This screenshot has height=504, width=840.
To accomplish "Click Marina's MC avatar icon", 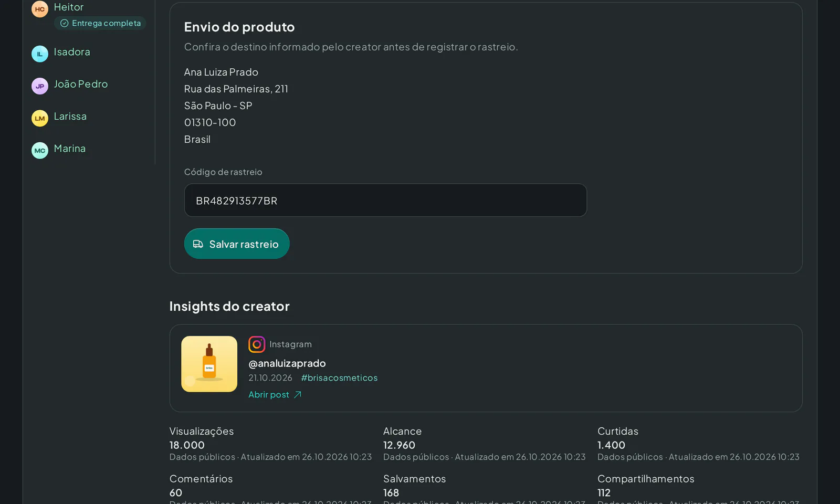I will pos(40,151).
